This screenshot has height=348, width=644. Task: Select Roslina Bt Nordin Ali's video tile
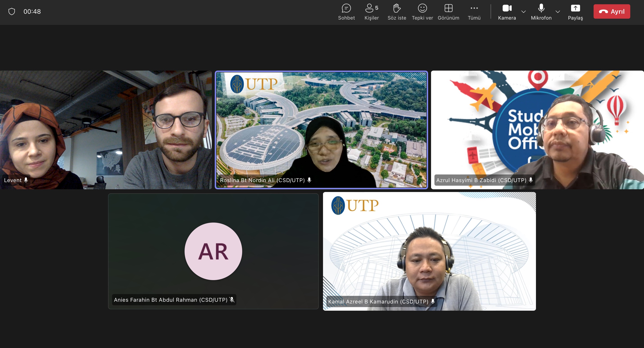[x=321, y=130]
